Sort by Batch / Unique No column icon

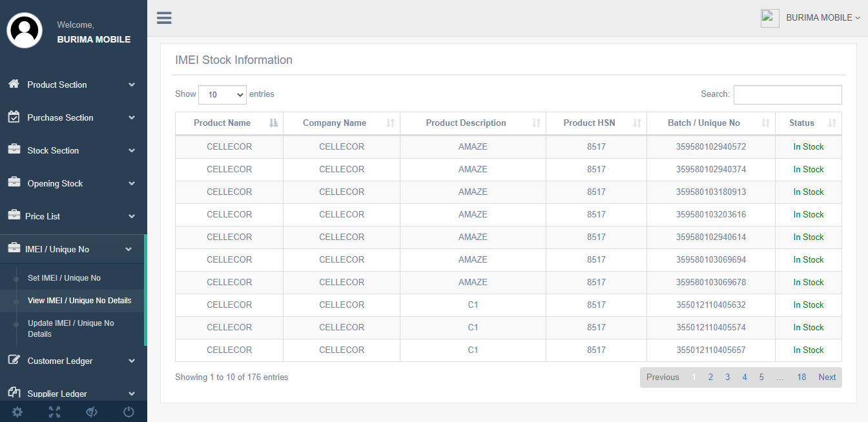tap(766, 123)
